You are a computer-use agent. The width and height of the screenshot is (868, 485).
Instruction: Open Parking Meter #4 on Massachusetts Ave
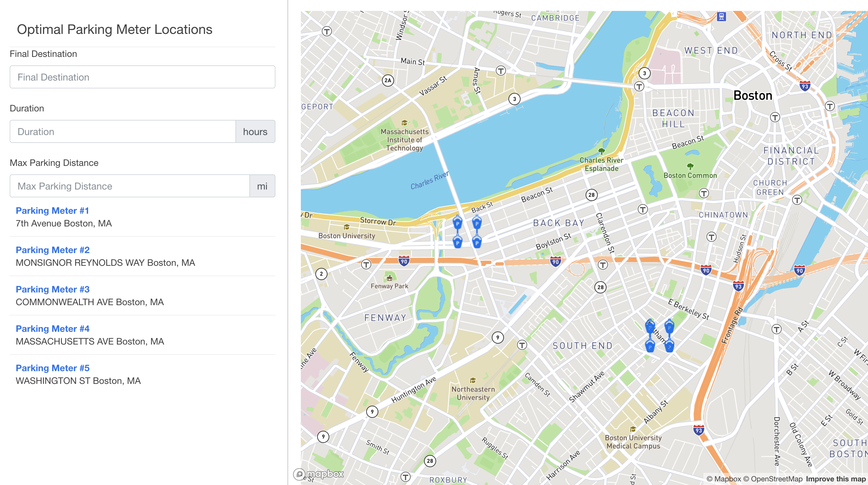click(x=53, y=328)
